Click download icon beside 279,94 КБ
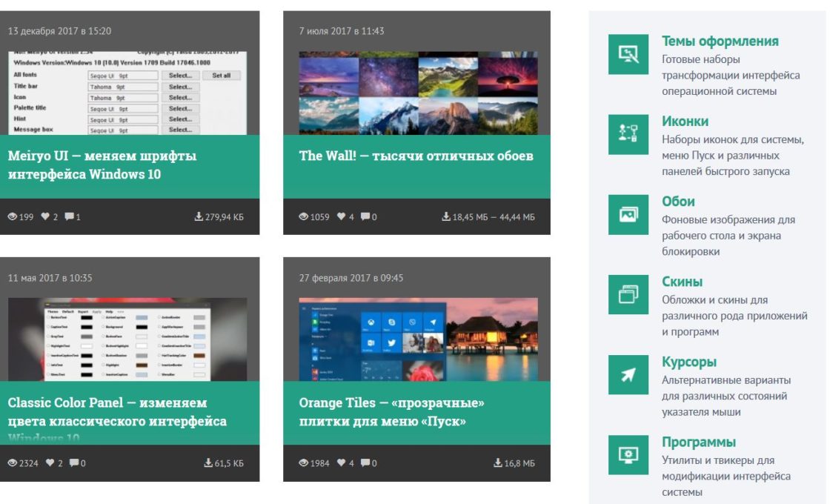 point(199,216)
